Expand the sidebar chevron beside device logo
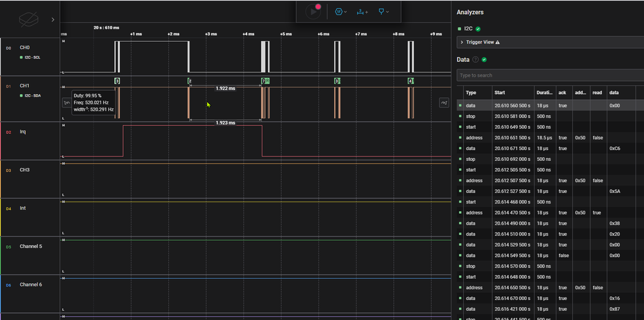 53,19
